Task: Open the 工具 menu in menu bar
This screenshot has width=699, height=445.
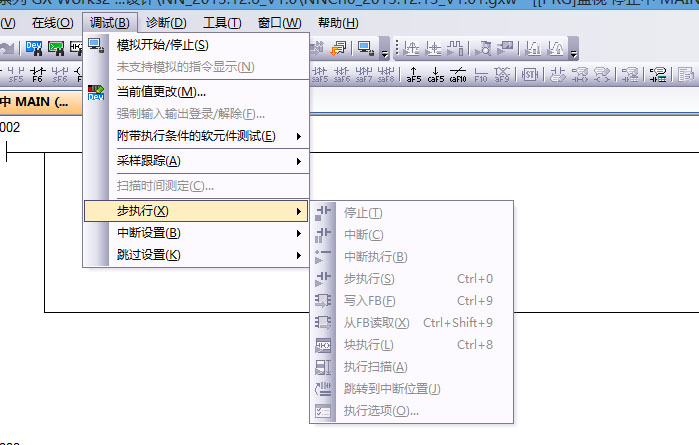Action: (221, 22)
